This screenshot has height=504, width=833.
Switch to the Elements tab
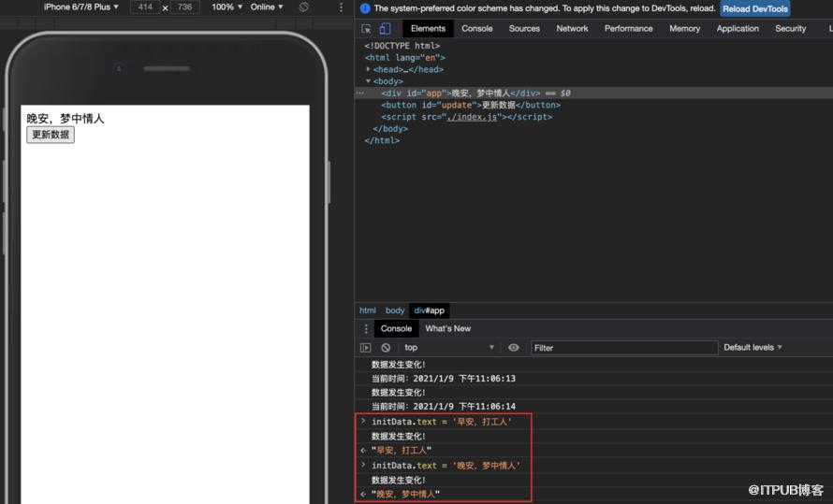coord(428,29)
